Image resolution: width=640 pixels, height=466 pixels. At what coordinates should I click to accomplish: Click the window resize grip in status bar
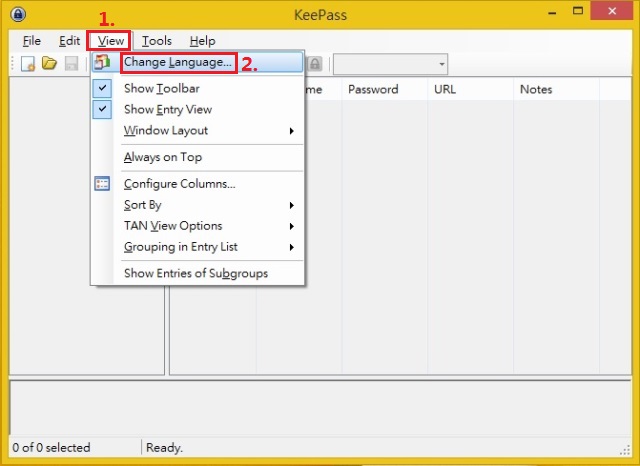tap(624, 450)
